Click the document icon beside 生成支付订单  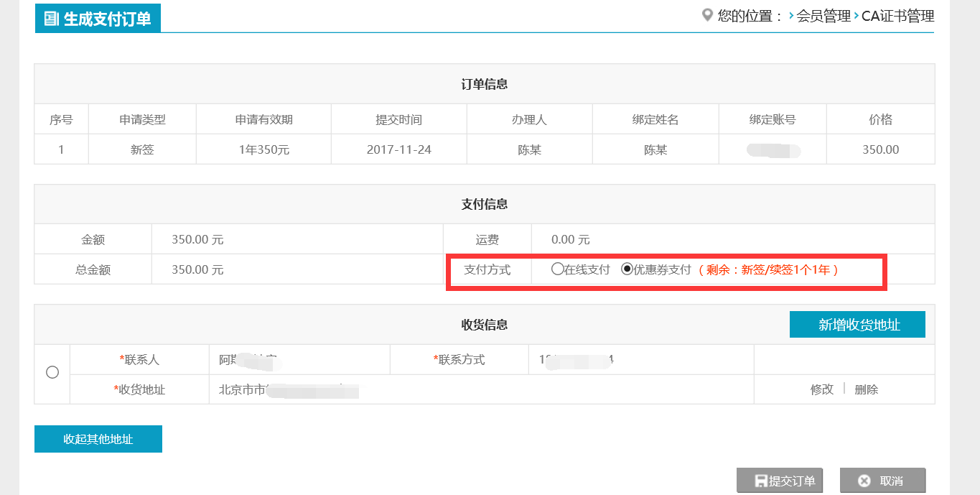(x=51, y=19)
